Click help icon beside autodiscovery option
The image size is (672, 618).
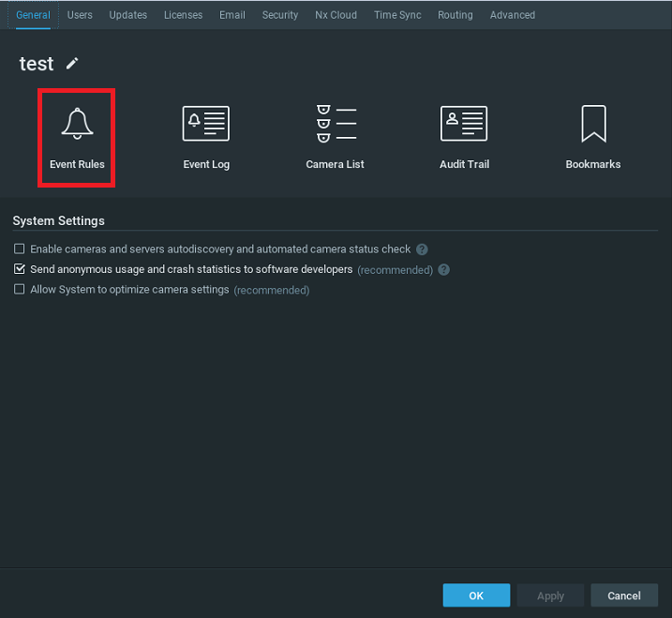(x=422, y=249)
